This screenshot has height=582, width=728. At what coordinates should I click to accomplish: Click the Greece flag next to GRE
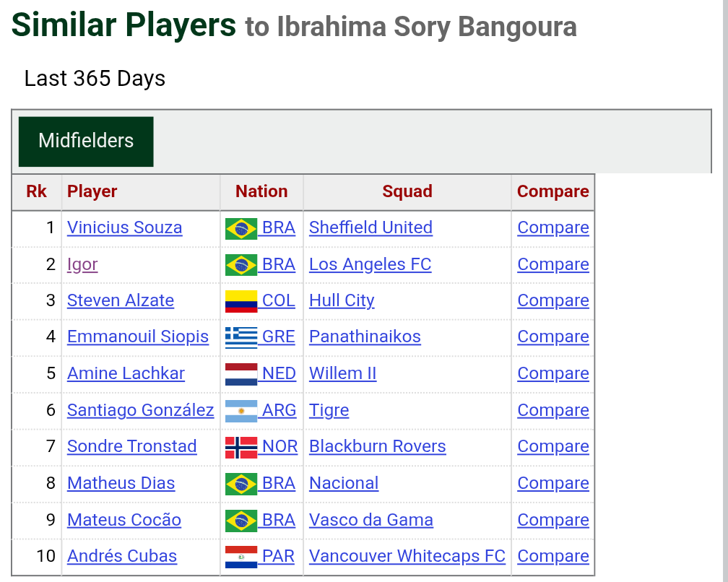click(x=241, y=337)
